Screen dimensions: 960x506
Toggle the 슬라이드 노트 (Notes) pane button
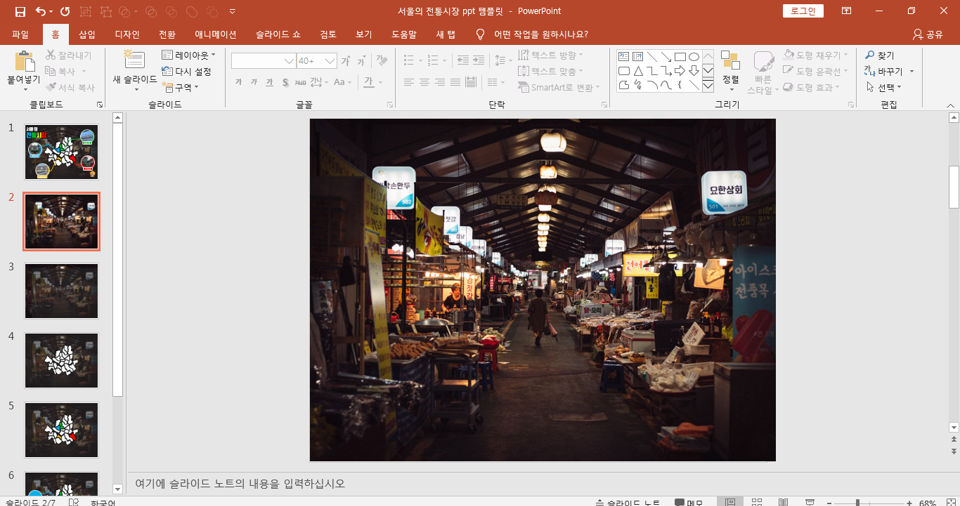[628, 502]
